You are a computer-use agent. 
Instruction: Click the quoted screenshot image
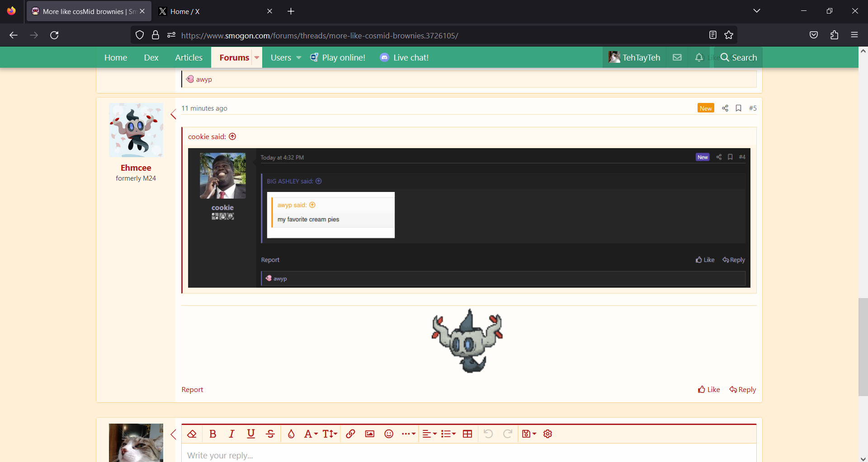click(469, 218)
